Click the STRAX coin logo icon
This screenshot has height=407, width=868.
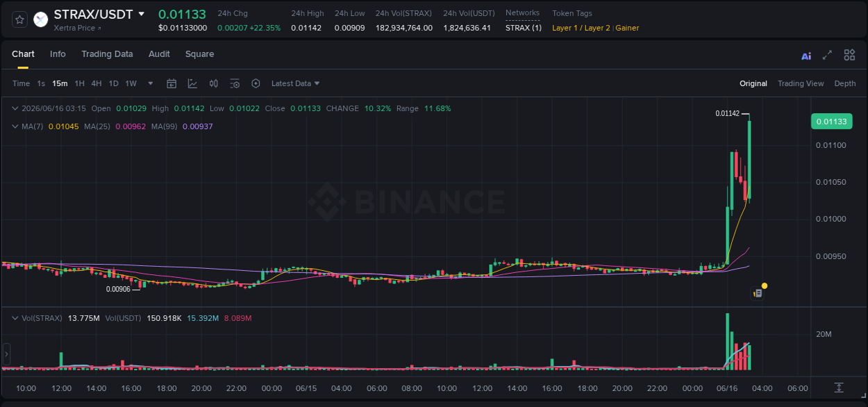pyautogui.click(x=41, y=19)
